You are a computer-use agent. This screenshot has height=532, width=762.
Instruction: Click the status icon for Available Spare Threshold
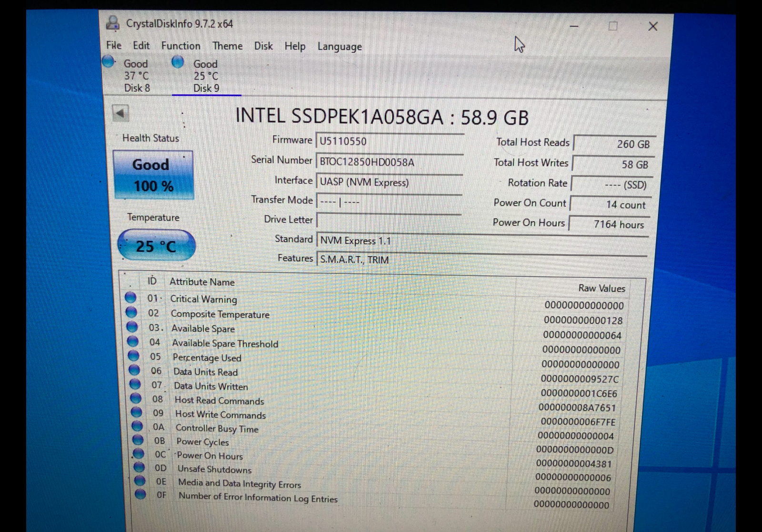133,341
